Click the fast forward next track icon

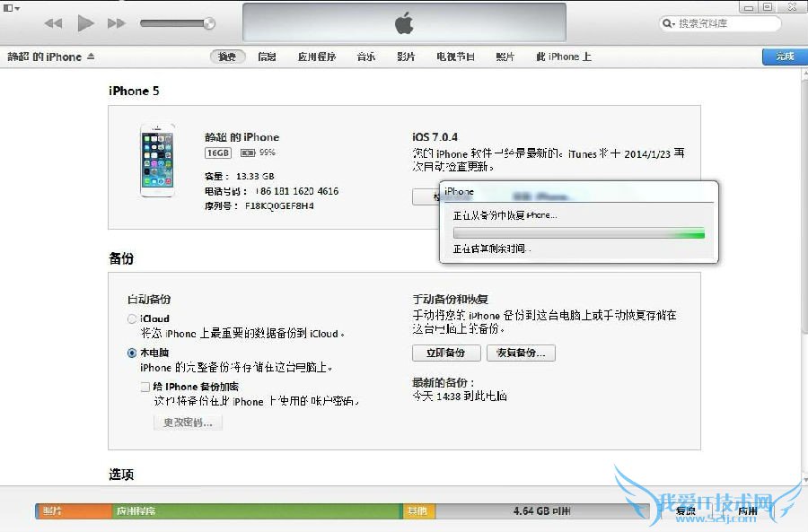[x=117, y=23]
